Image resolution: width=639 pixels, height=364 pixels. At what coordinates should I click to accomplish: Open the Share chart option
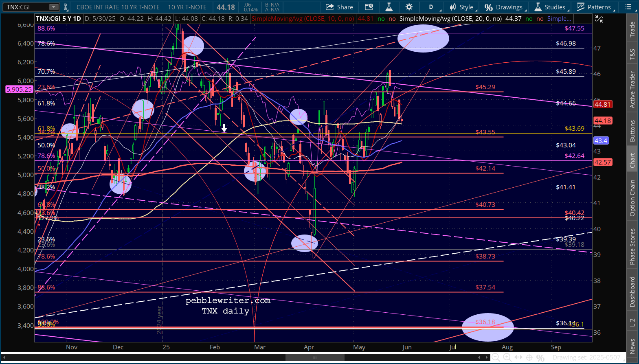339,7
